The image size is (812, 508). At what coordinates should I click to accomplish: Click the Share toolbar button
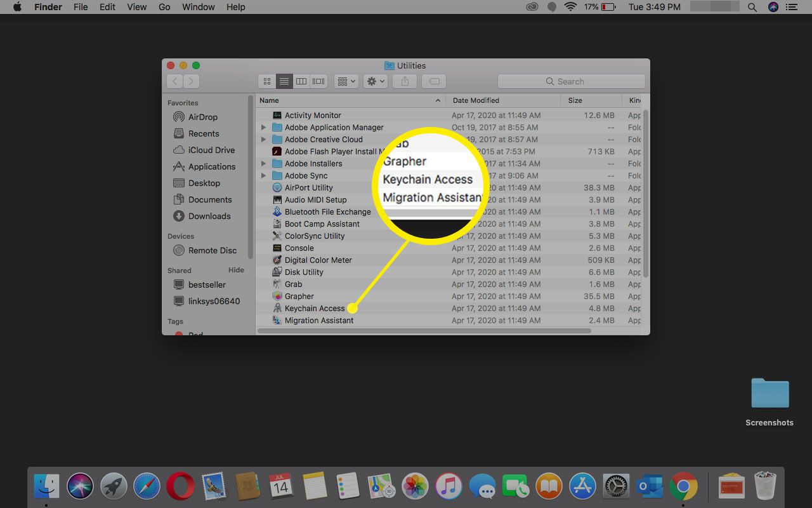(x=405, y=81)
